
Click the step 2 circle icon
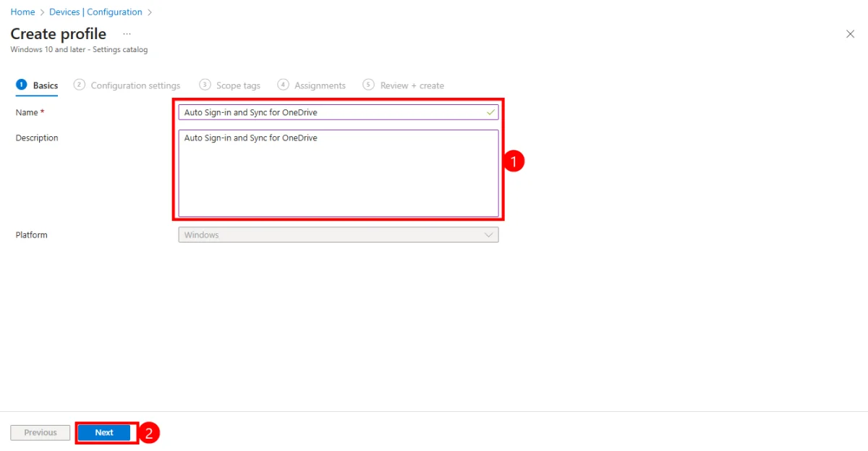coord(80,85)
